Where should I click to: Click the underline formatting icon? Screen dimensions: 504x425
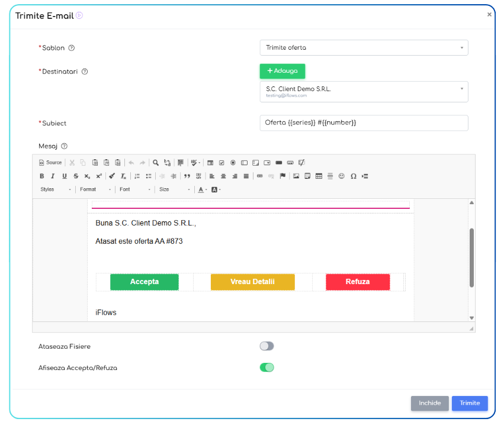(65, 176)
